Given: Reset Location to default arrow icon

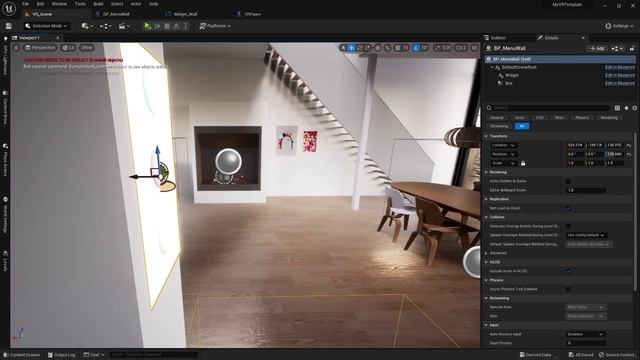Looking at the screenshot, I should coord(629,145).
